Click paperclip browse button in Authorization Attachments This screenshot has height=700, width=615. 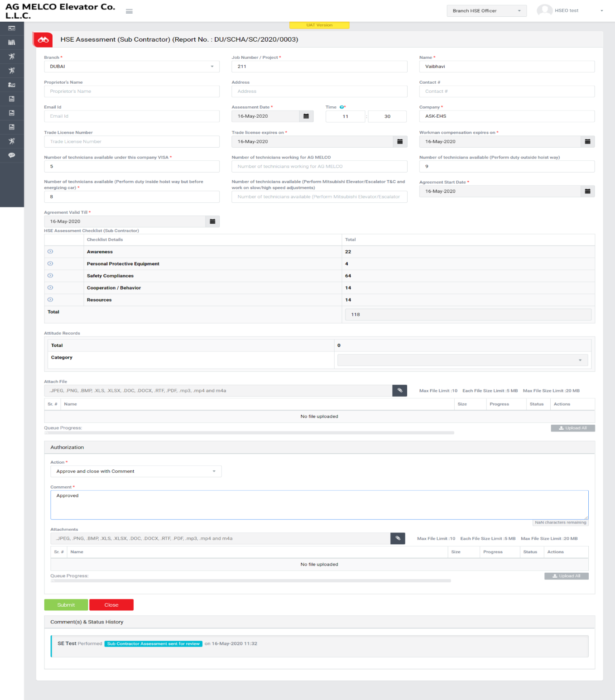[398, 538]
